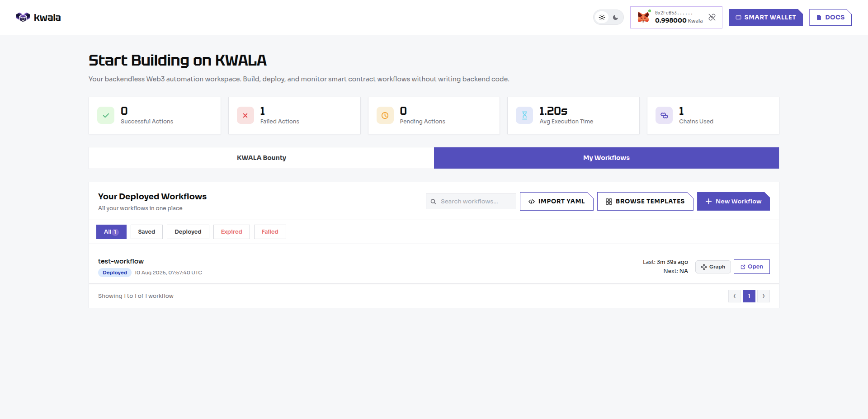Click the Failed Actions label

(x=280, y=122)
